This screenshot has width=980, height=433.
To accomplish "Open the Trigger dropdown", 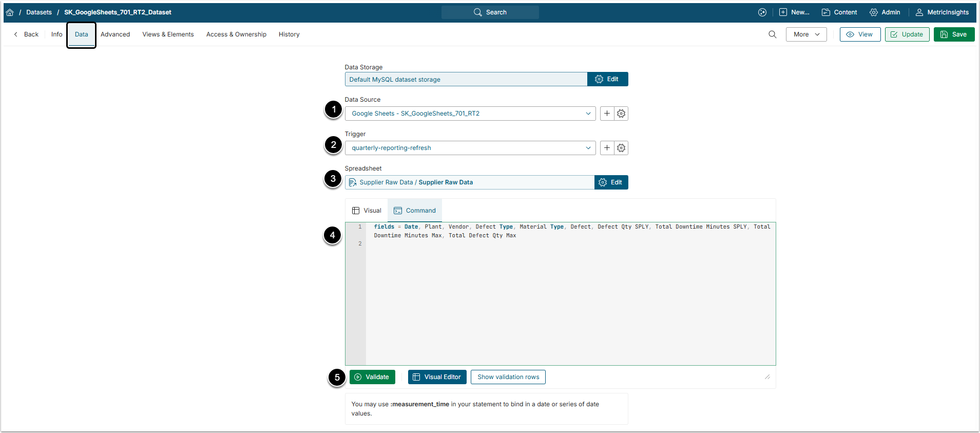I will (470, 148).
